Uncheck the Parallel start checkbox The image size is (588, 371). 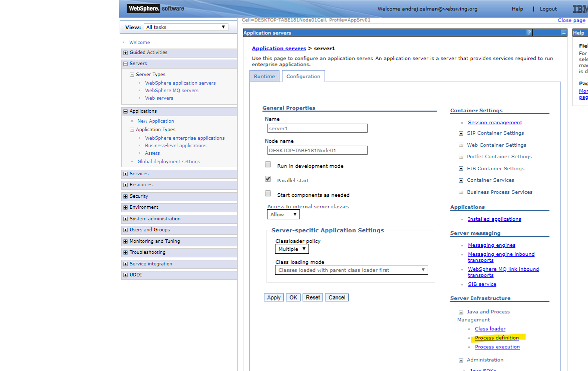click(268, 179)
